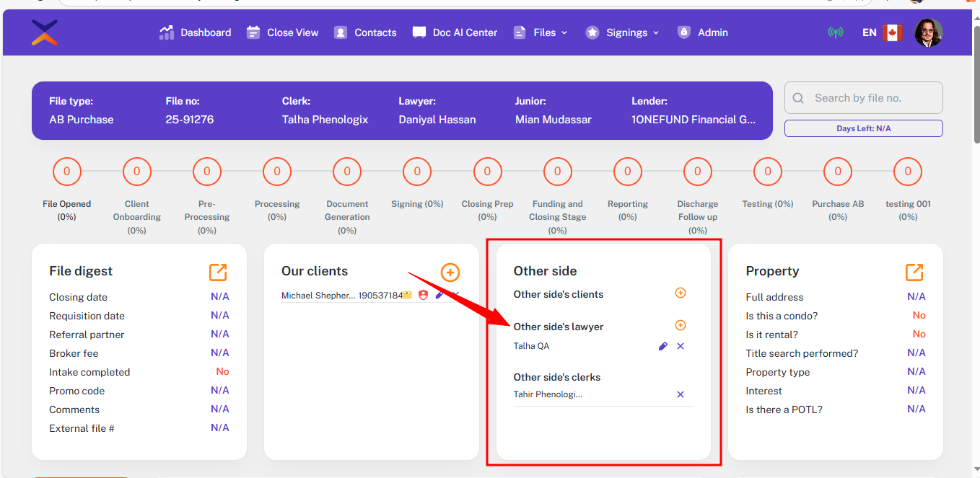Go to the Dashboard page
Viewport: 980px width, 478px height.
[196, 32]
